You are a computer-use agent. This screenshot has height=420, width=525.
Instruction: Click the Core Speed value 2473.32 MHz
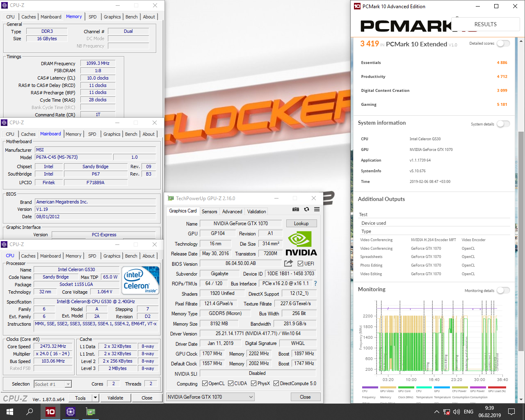point(53,346)
